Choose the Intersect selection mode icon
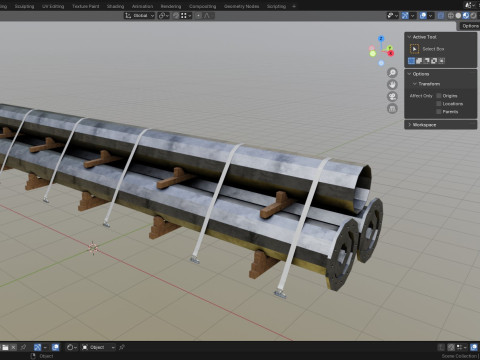The width and height of the screenshot is (480, 360). pyautogui.click(x=442, y=61)
